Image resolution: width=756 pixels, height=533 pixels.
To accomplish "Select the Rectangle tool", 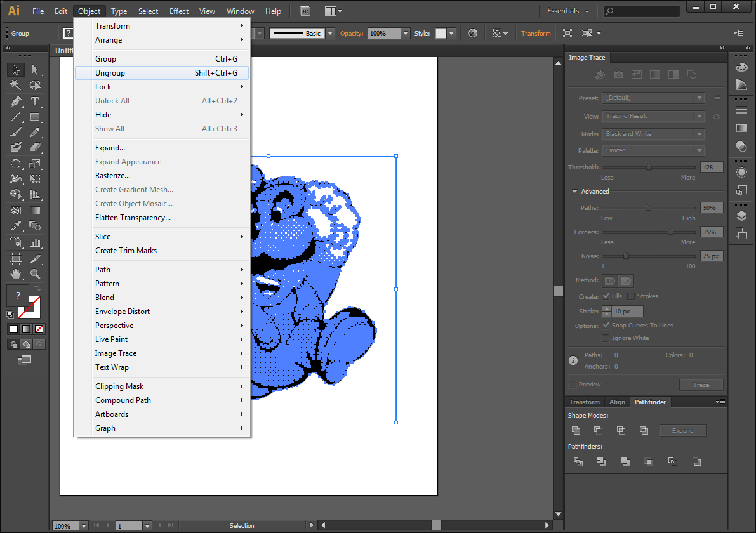I will [35, 117].
